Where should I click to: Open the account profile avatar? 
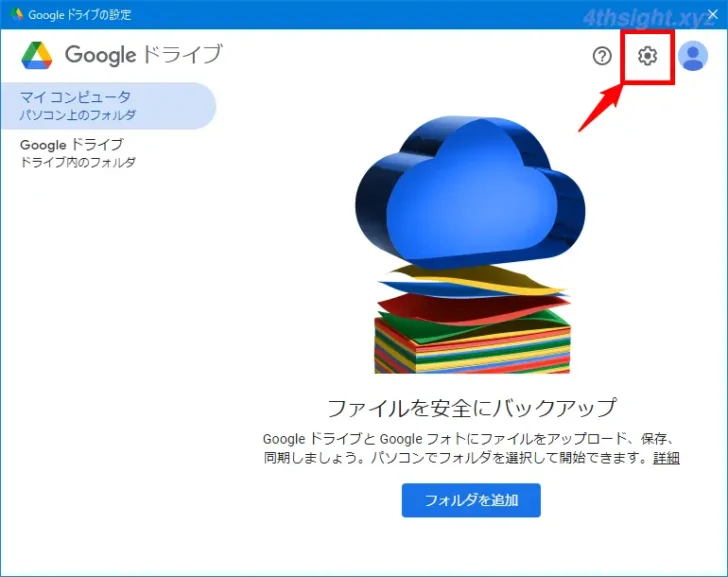click(x=693, y=56)
